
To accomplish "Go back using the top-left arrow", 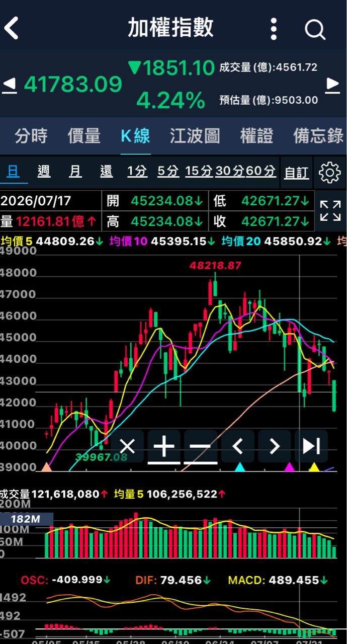I will (12, 28).
